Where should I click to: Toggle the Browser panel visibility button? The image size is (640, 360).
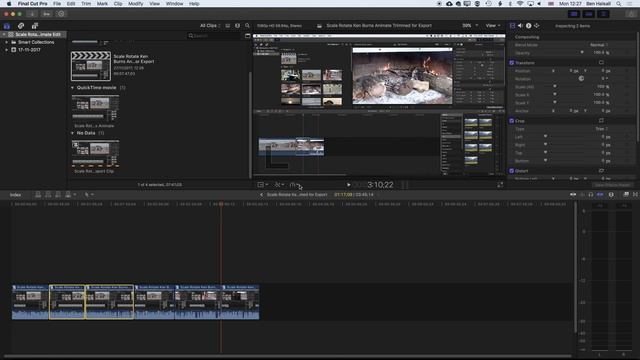[x=574, y=14]
